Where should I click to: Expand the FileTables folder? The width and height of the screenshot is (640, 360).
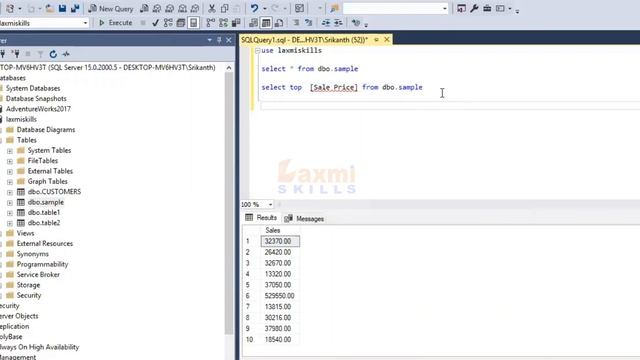pos(10,161)
